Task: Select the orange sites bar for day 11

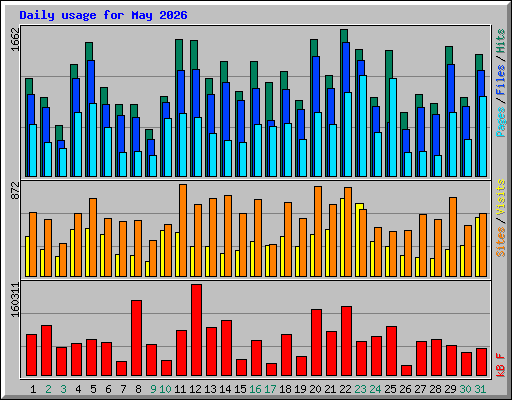Action: (x=183, y=230)
